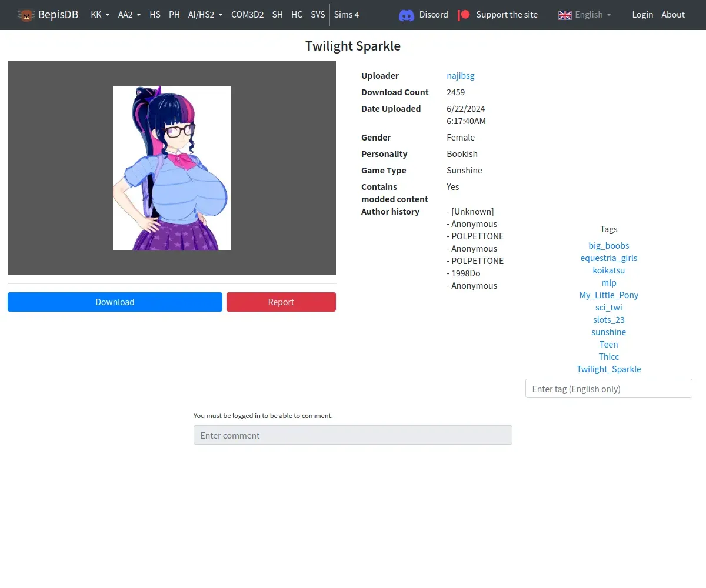The height and width of the screenshot is (588, 706).
Task: Click the download count value 2459
Action: (x=456, y=92)
